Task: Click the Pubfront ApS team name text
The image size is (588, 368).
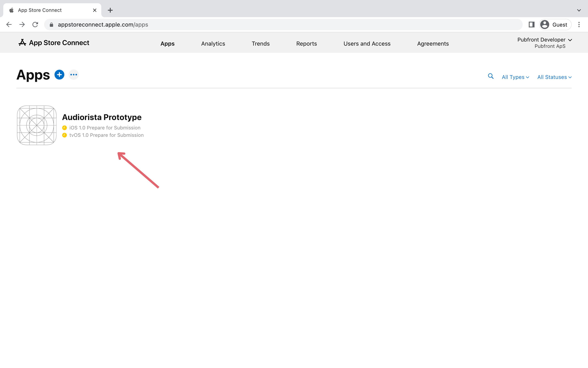Action: click(550, 46)
